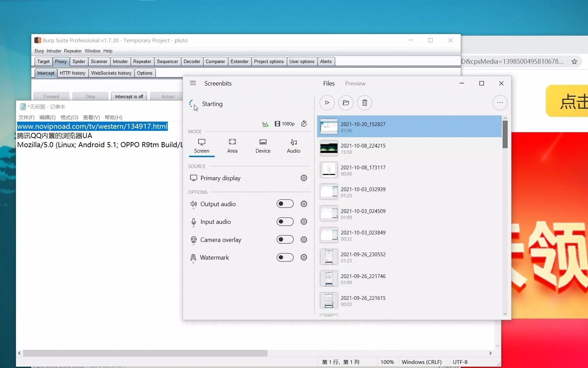588x368 pixels.
Task: Toggle Camera overlay switch
Action: coord(285,240)
